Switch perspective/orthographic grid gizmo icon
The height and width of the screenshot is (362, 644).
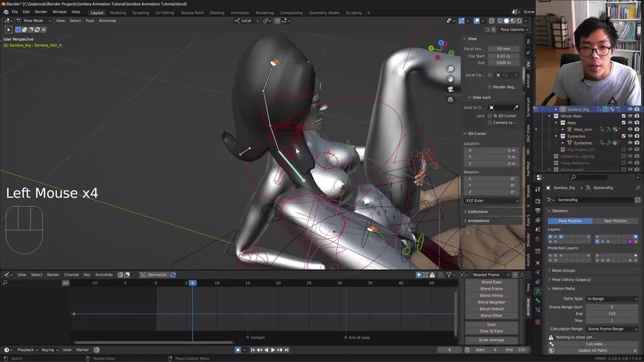451,100
